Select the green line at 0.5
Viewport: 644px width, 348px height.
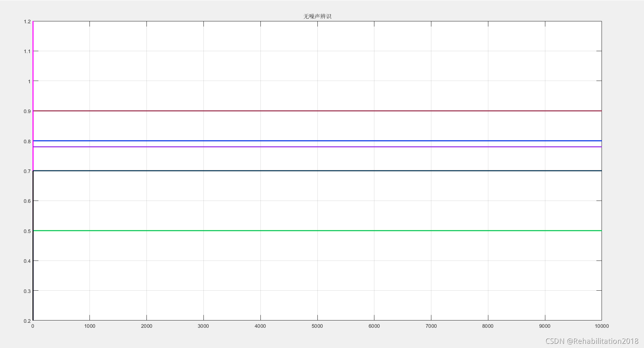tap(317, 231)
